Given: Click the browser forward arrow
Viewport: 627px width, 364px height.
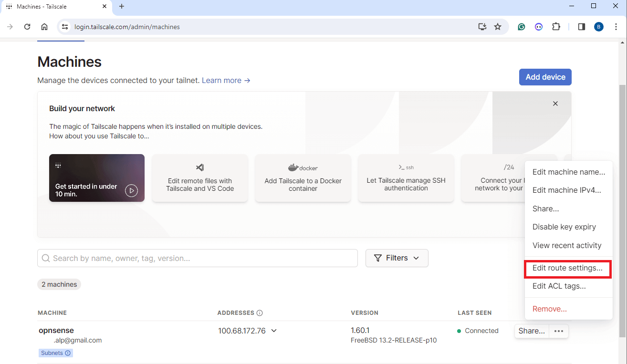Looking at the screenshot, I should (10, 27).
